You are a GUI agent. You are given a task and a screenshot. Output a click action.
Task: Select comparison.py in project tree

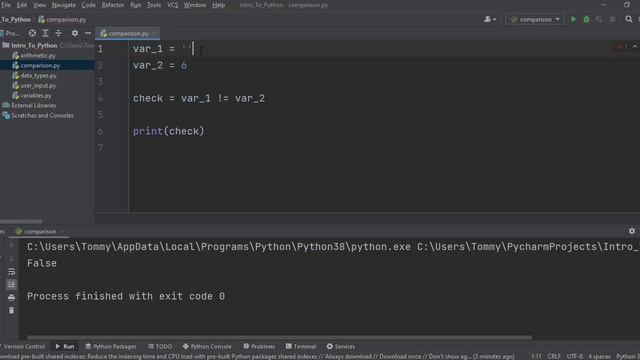(40, 65)
